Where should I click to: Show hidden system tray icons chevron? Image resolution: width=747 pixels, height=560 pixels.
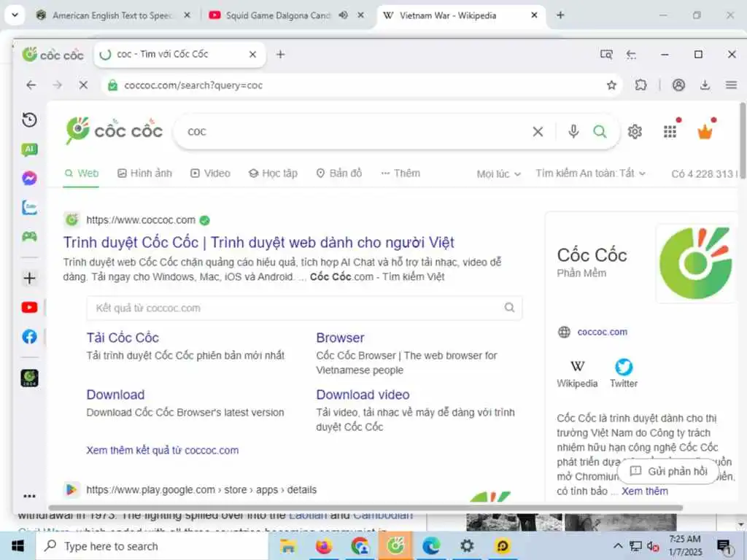click(618, 546)
